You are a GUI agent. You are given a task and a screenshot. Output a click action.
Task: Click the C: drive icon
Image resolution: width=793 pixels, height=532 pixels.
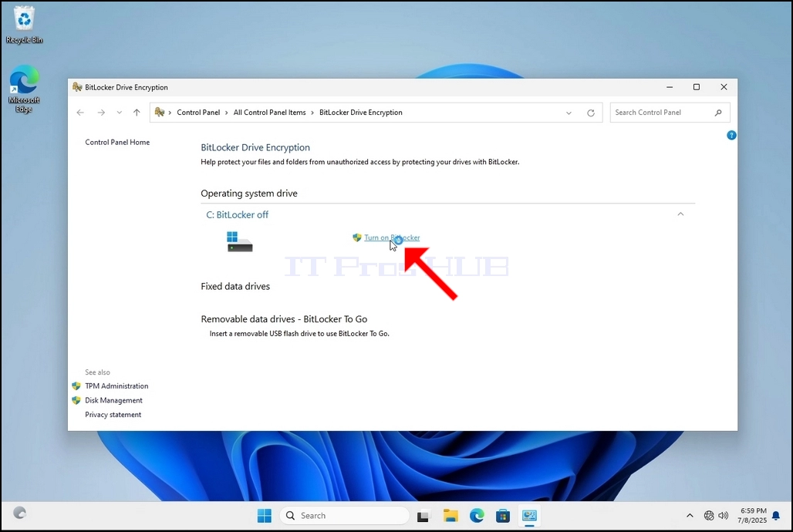click(x=239, y=242)
